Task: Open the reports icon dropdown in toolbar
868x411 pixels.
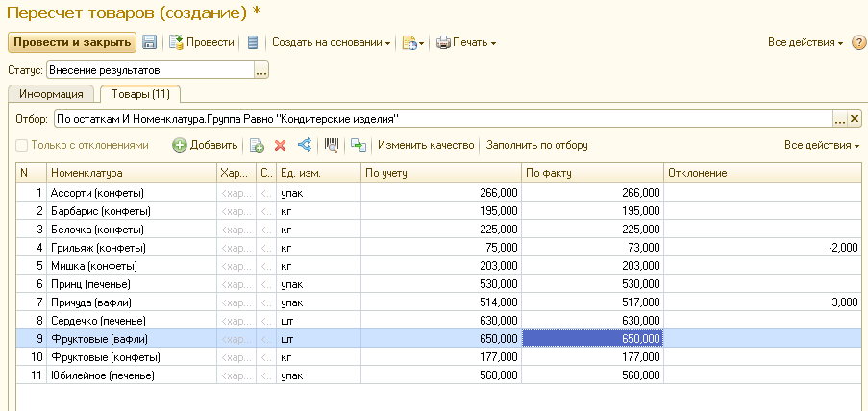Action: 413,42
